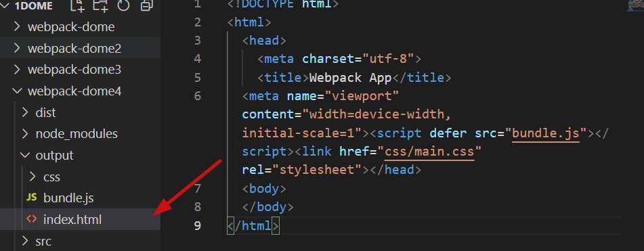This screenshot has width=644, height=251.
Task: Select the node_modules folder name
Action: tap(77, 134)
